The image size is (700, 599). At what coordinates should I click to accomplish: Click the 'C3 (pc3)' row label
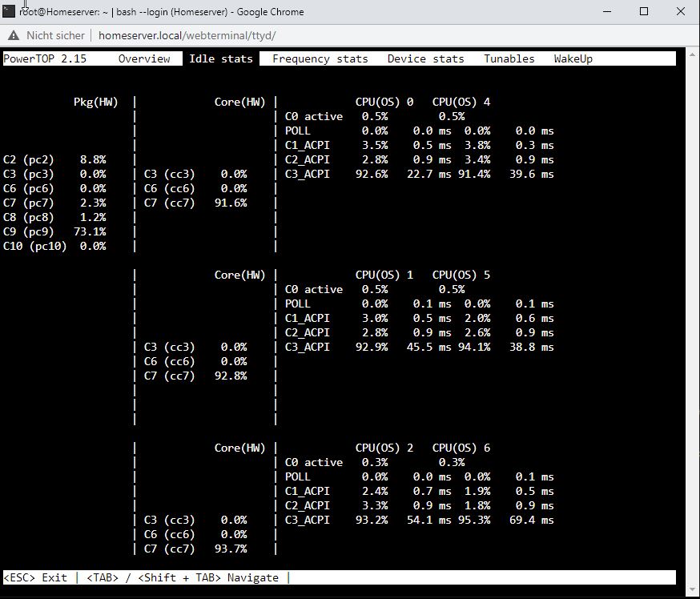[x=29, y=174]
